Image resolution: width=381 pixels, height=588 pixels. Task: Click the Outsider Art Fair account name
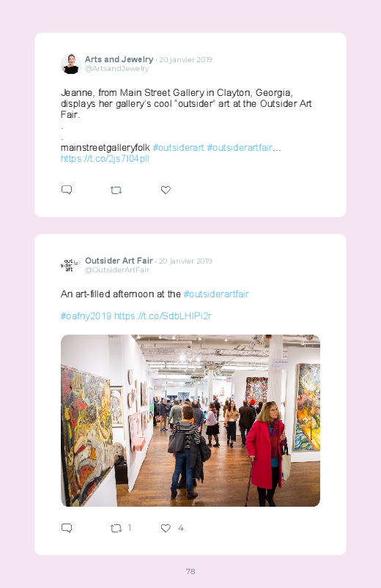click(119, 261)
